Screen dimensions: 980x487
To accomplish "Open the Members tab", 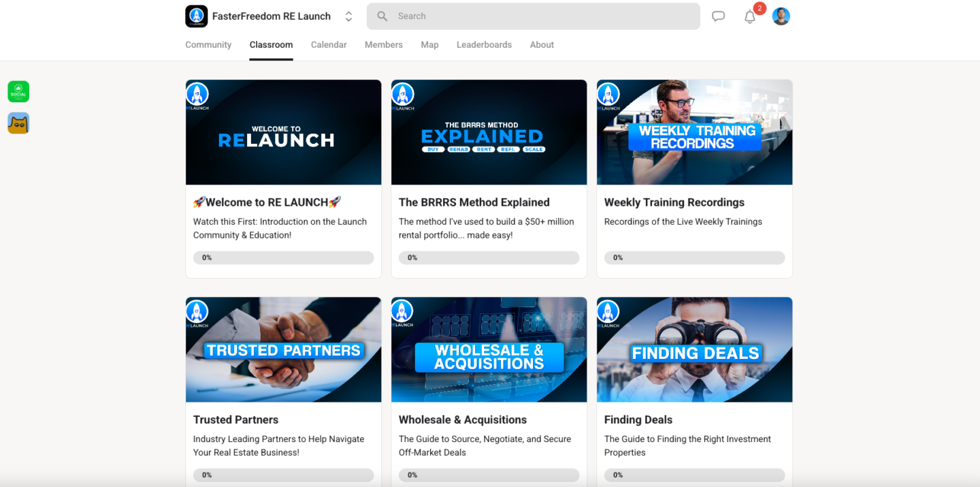I will pyautogui.click(x=384, y=45).
